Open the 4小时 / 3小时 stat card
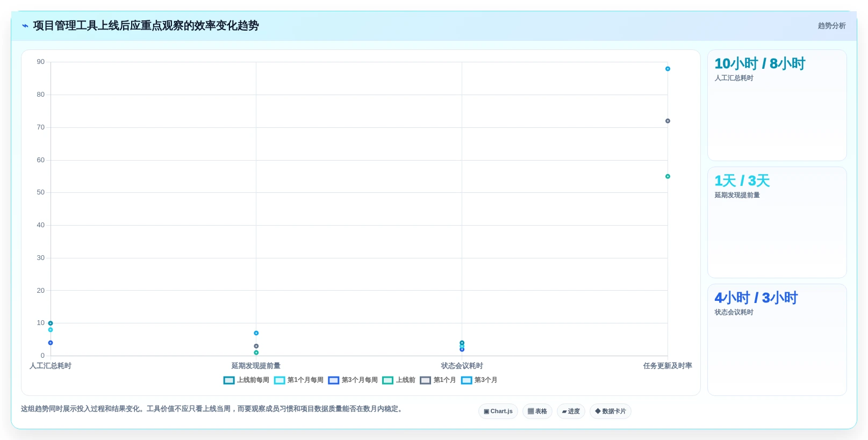Screen dimensions: 868x440 pyautogui.click(x=777, y=340)
